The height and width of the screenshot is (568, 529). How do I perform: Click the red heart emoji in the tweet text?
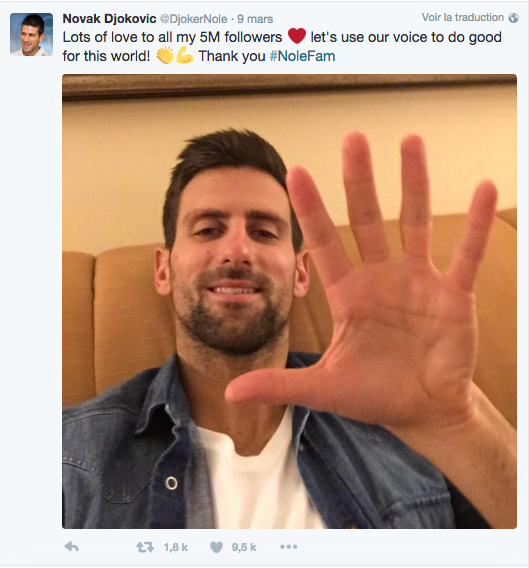(x=297, y=36)
